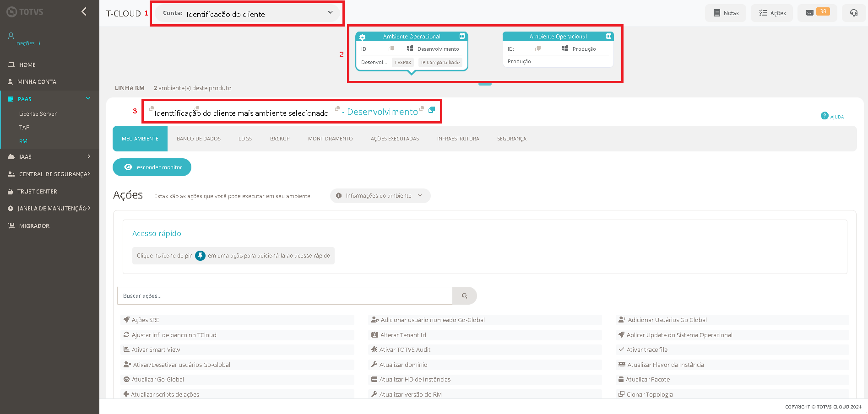The height and width of the screenshot is (414, 868).
Task: Click the TOTVS logo in sidebar
Action: (x=25, y=12)
